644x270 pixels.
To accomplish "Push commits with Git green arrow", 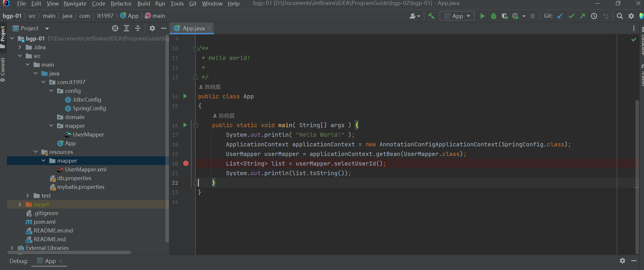I will [582, 16].
